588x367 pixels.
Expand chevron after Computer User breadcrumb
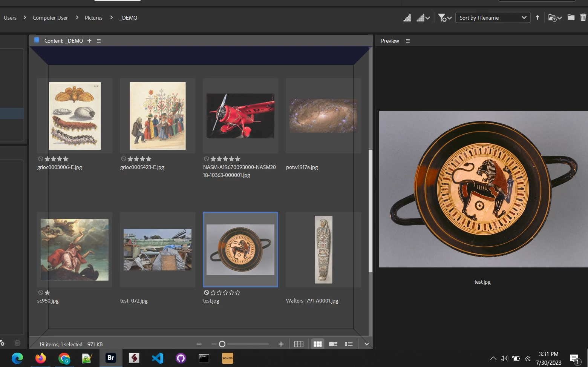point(77,17)
